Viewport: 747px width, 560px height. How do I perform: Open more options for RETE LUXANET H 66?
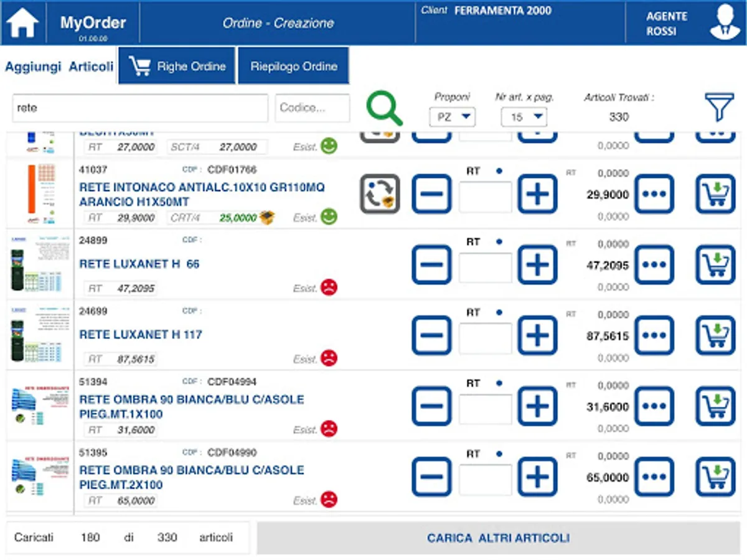(654, 265)
